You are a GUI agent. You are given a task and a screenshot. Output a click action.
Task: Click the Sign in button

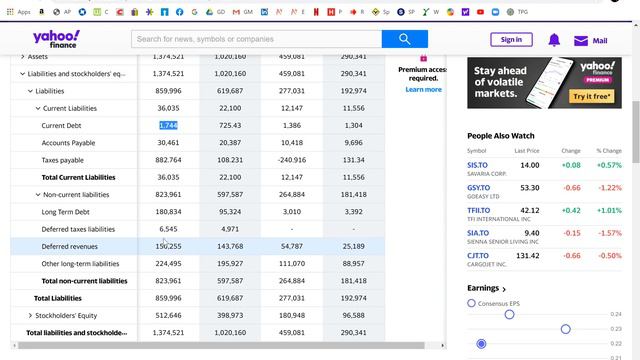coord(511,40)
